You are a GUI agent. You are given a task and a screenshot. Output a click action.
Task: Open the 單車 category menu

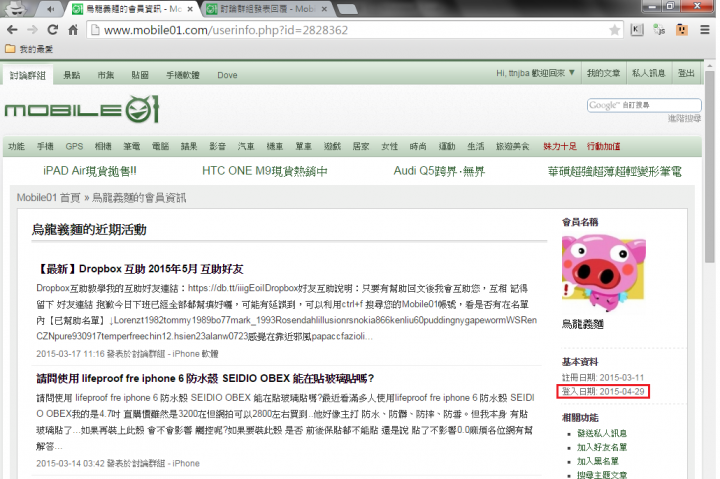303,147
